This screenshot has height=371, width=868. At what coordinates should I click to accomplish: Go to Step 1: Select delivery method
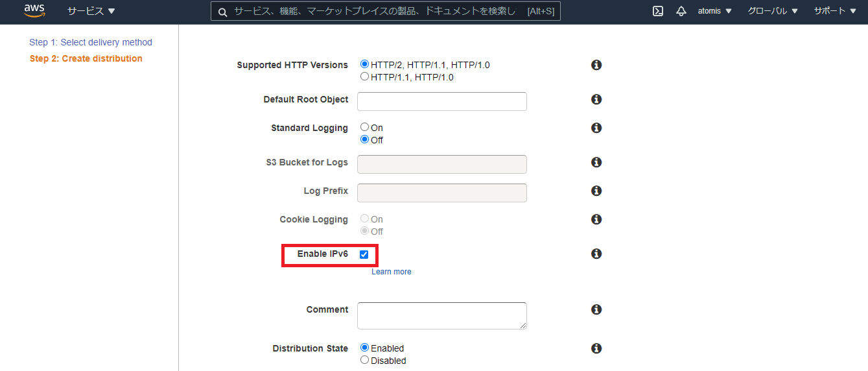click(91, 42)
